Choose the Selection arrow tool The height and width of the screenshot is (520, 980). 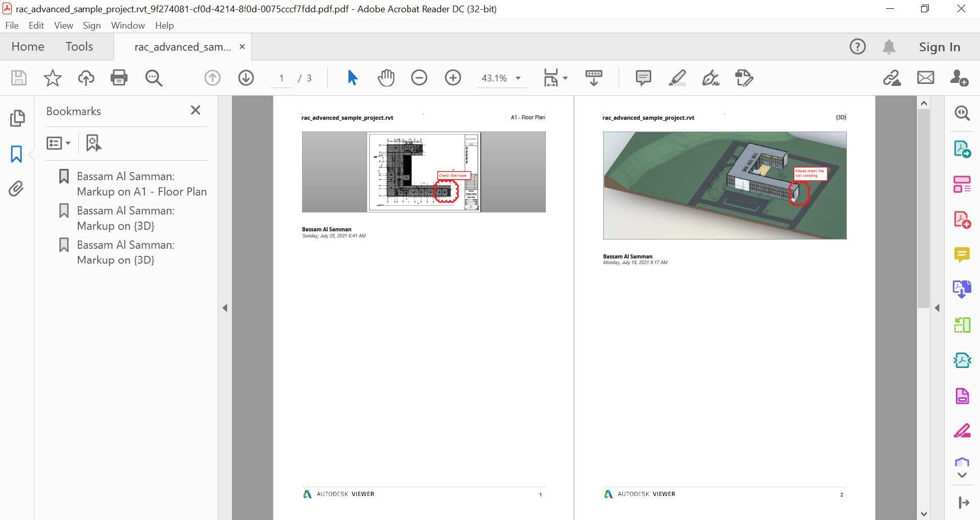tap(352, 78)
